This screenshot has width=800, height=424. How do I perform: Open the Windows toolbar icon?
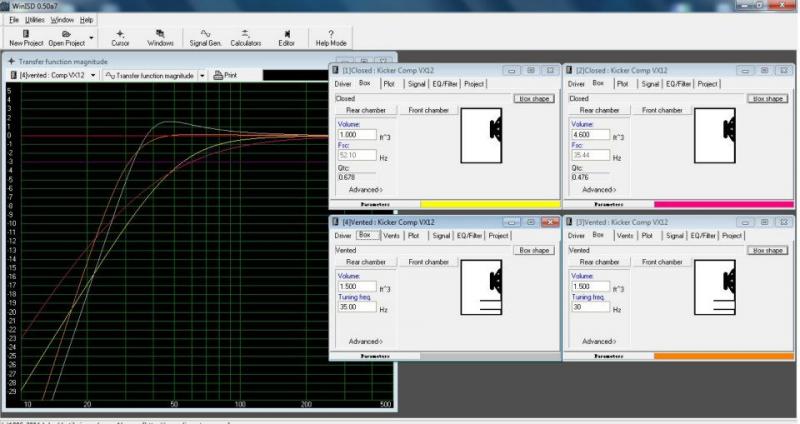pos(160,33)
